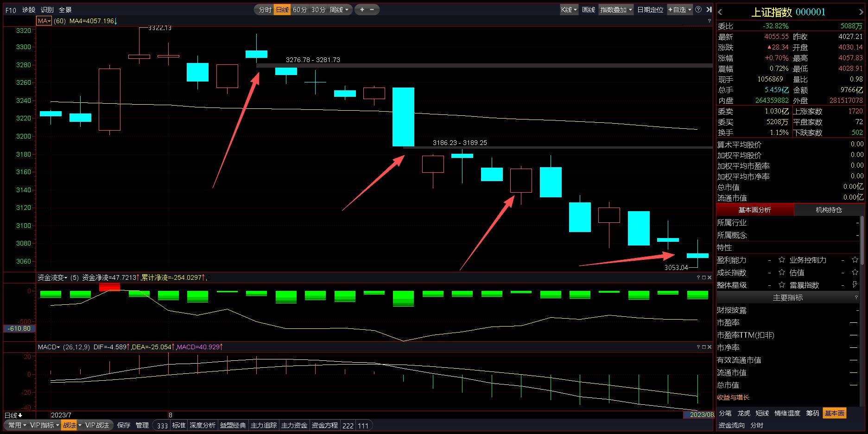Maximize the MACD indicator panel
The height and width of the screenshot is (434, 868).
[704, 347]
